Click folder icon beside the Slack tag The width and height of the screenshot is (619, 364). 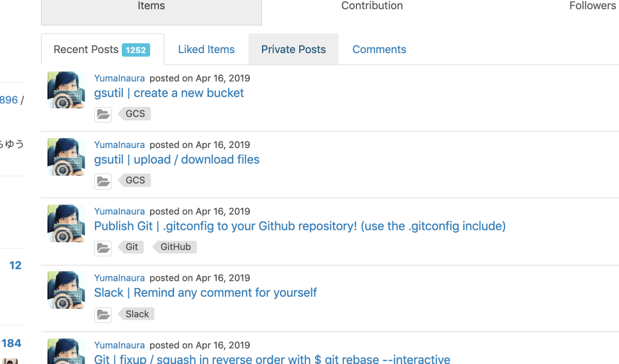103,315
